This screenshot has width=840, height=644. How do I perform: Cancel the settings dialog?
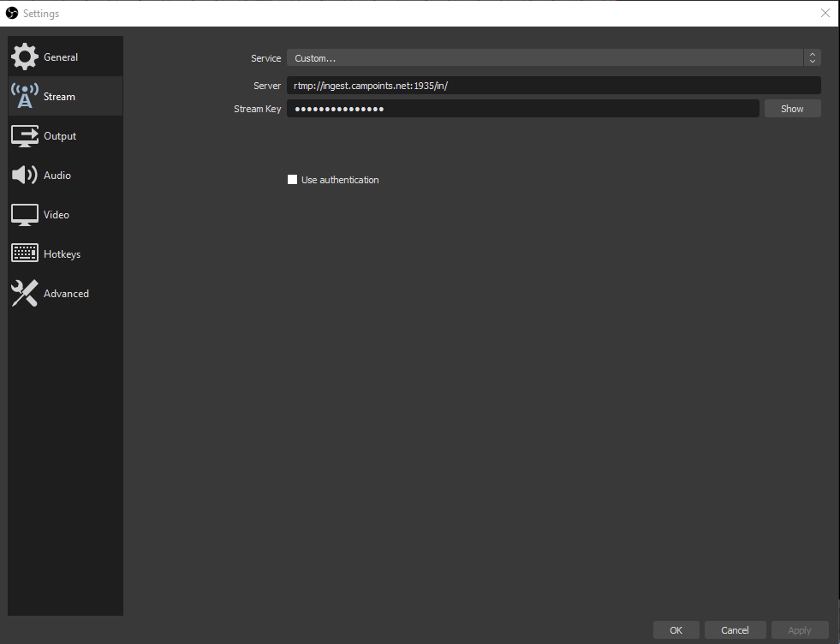click(x=735, y=630)
